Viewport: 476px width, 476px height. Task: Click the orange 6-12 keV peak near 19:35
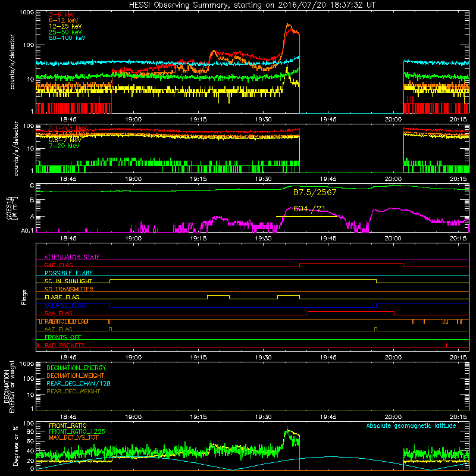[x=288, y=25]
